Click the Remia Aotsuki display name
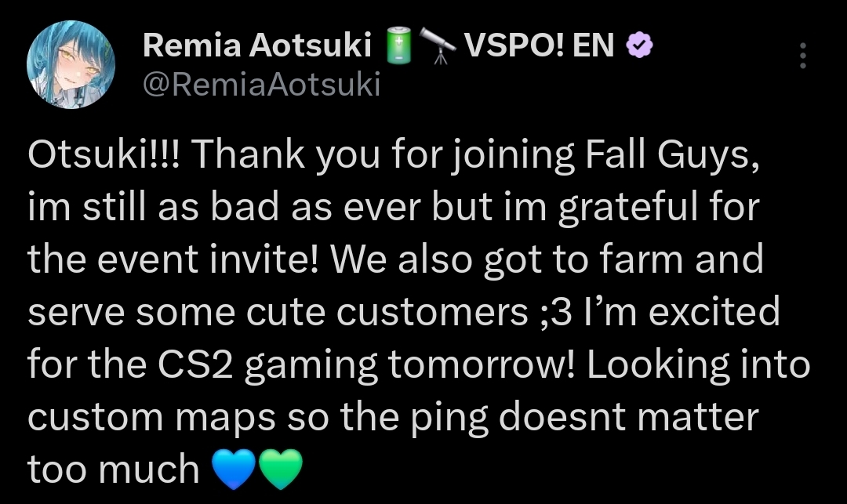Screen dimensions: 847x504 click(x=256, y=47)
